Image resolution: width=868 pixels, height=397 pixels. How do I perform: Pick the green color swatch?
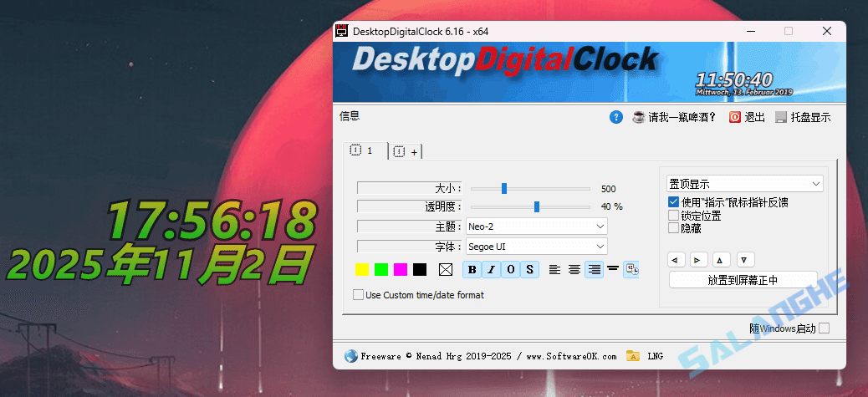click(381, 269)
